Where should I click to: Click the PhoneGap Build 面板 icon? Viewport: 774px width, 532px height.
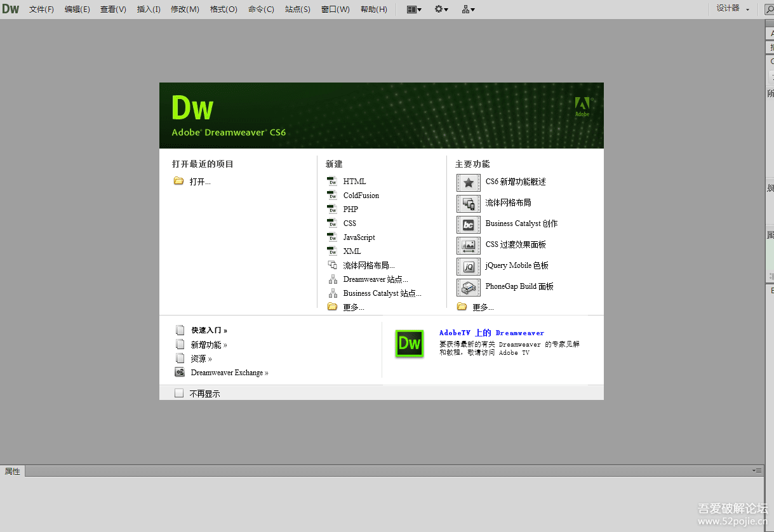469,287
